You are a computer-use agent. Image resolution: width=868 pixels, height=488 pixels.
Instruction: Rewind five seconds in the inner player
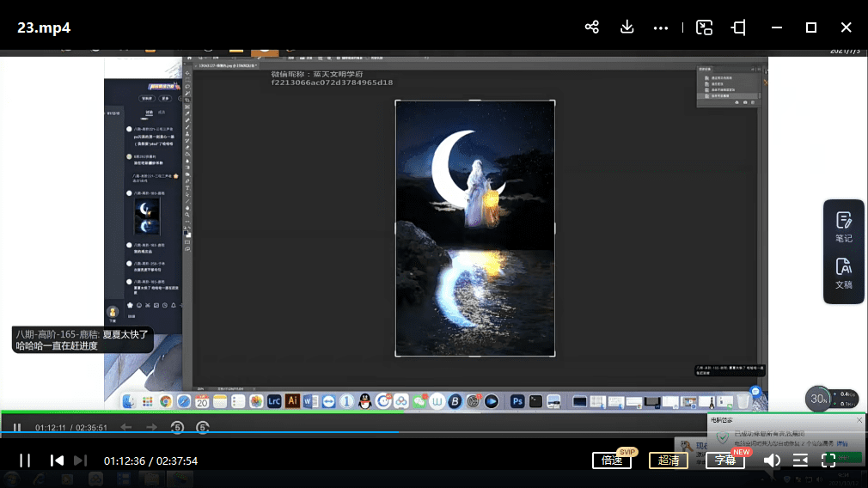(x=177, y=427)
